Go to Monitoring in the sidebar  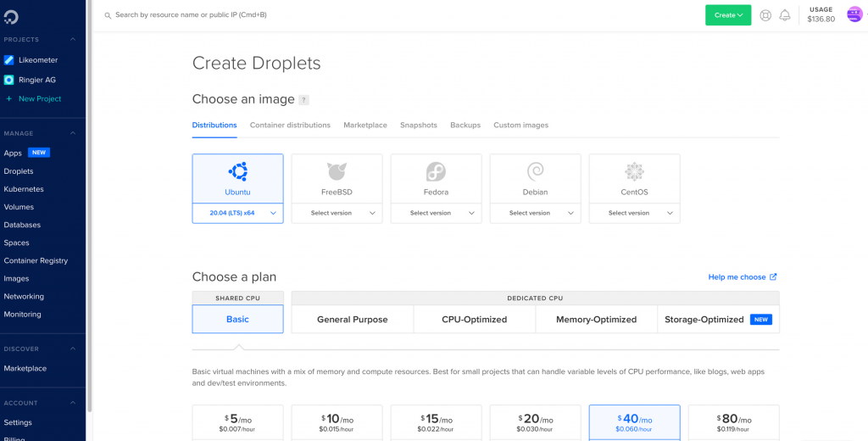pos(22,314)
